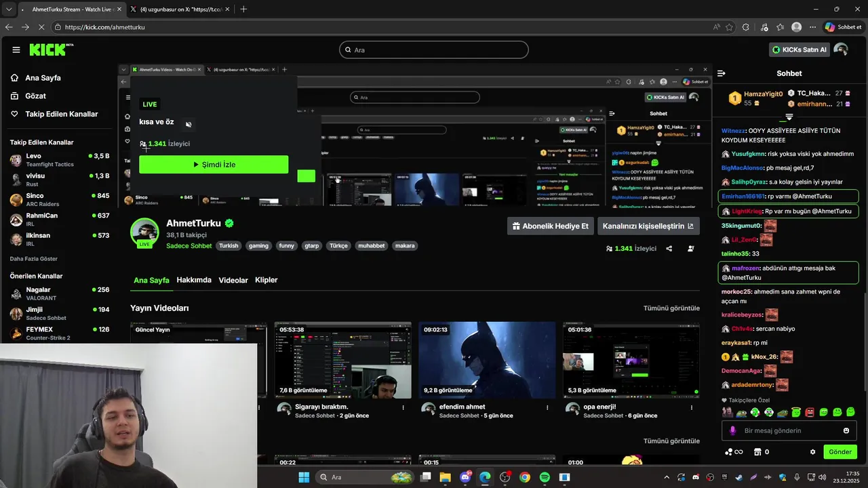The width and height of the screenshot is (868, 488).
Task: Switch to the Hakkımda tab
Action: point(194,280)
